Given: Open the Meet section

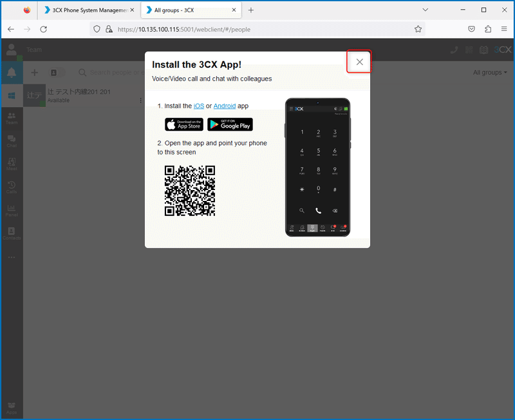Looking at the screenshot, I should pyautogui.click(x=12, y=165).
